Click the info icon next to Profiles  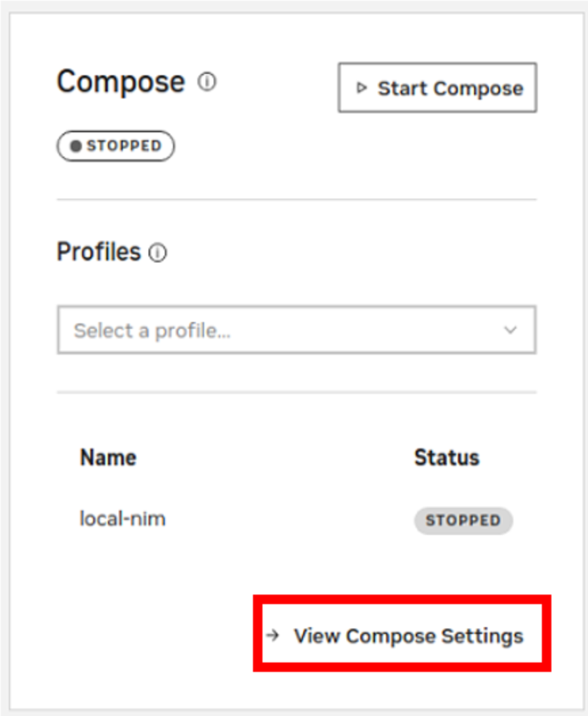coord(157,254)
